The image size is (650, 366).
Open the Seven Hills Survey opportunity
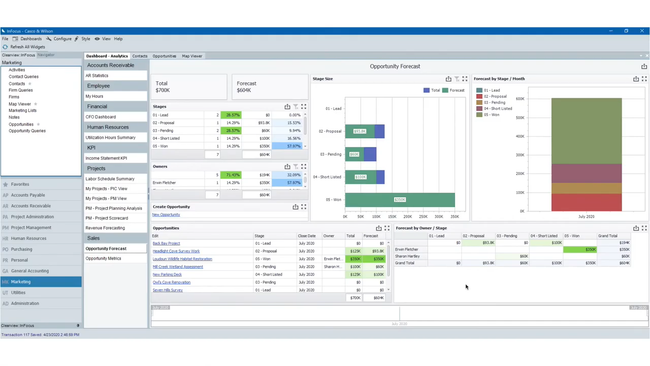pos(167,290)
